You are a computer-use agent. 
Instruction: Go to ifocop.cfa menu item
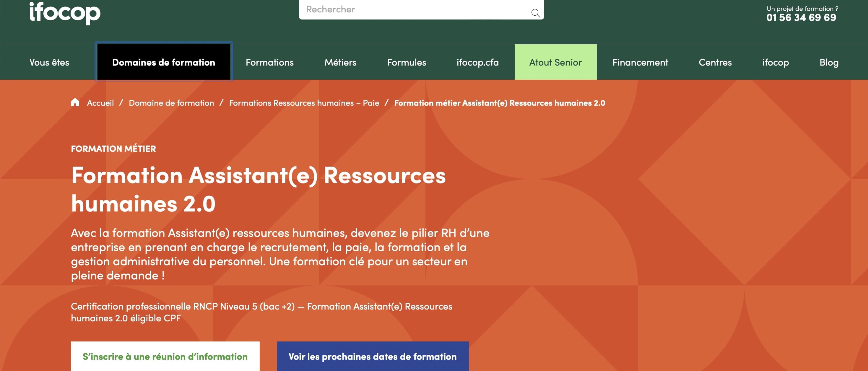click(x=477, y=62)
